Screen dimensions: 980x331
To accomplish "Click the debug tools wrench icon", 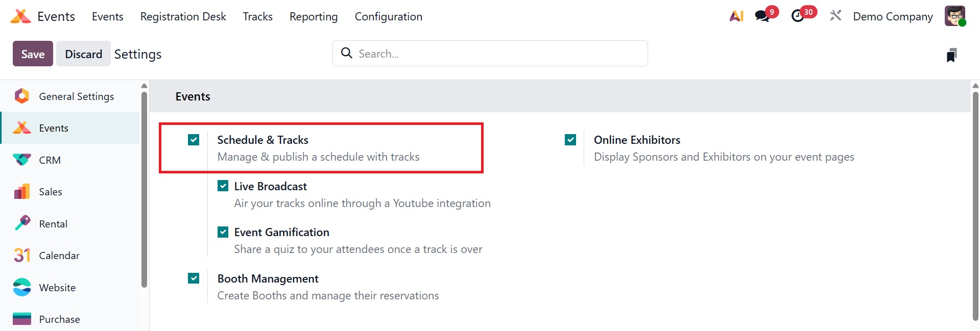I will [835, 16].
